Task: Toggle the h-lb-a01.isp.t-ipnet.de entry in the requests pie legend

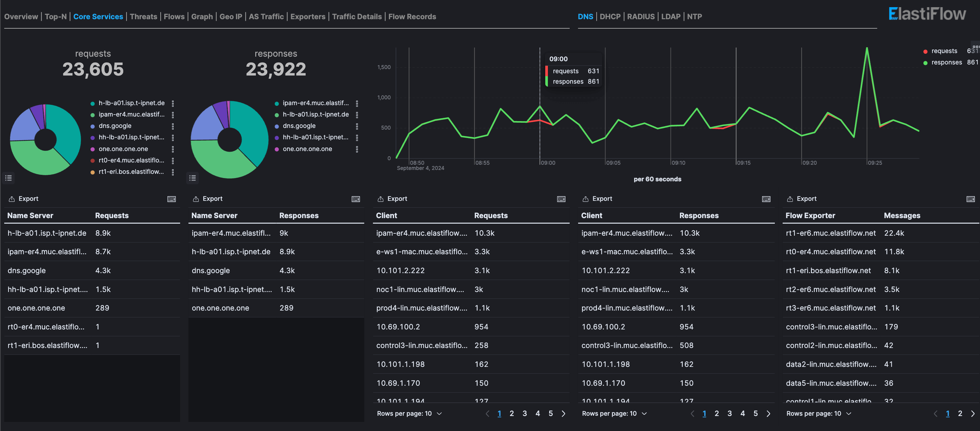Action: point(132,103)
